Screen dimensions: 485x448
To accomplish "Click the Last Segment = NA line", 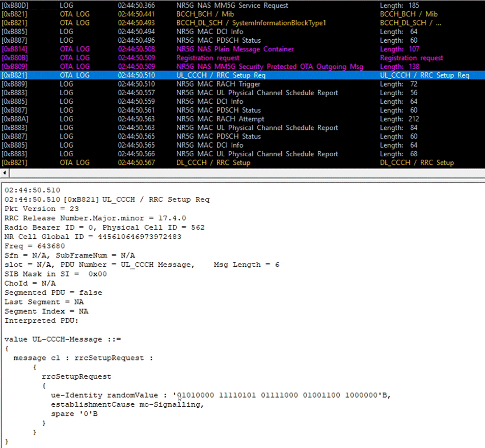I will (x=44, y=302).
